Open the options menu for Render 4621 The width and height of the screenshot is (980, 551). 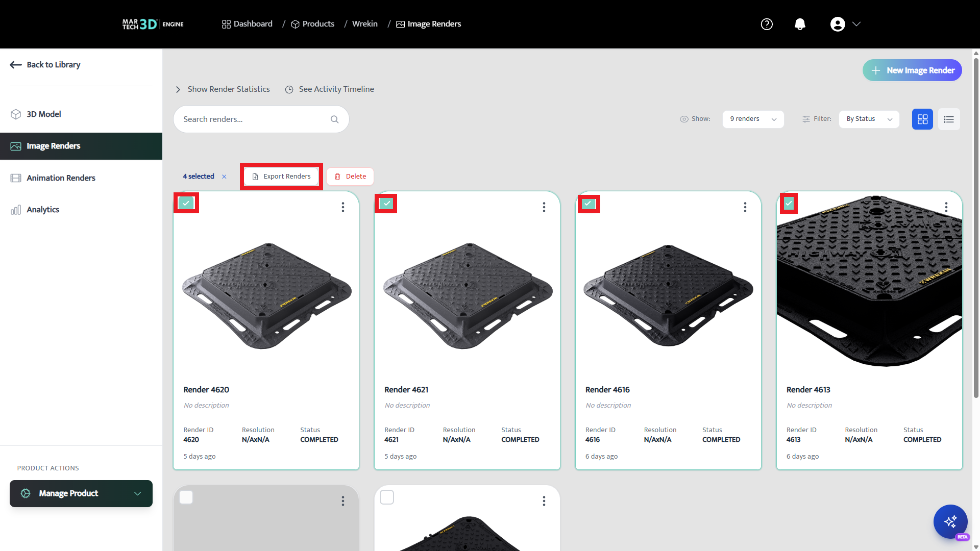tap(544, 207)
